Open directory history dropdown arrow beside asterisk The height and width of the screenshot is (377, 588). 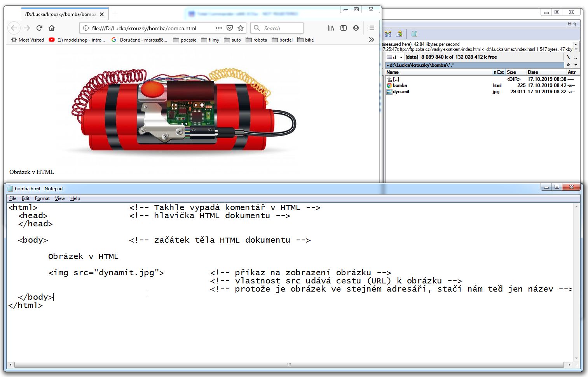(576, 65)
